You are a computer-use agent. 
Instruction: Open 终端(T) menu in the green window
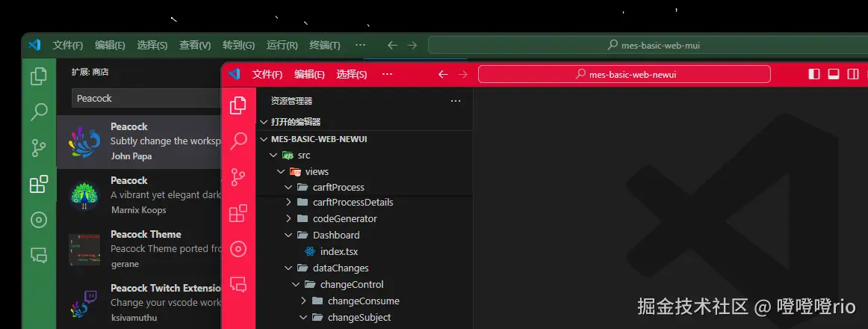(325, 46)
